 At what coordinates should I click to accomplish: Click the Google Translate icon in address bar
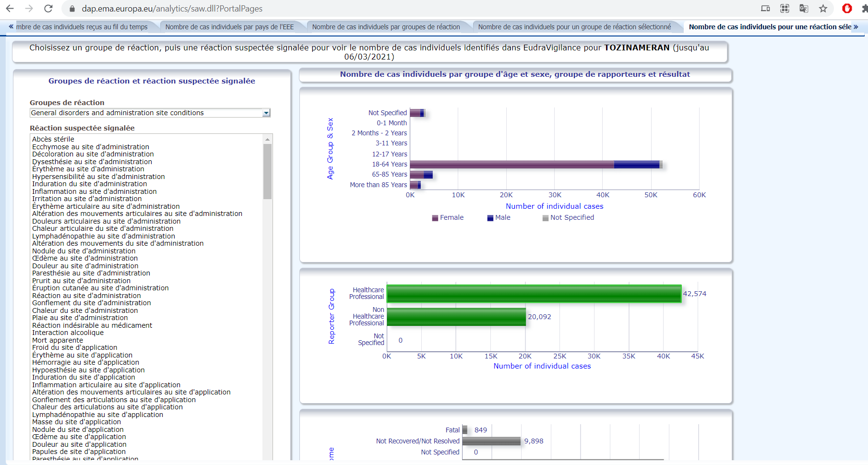point(804,9)
